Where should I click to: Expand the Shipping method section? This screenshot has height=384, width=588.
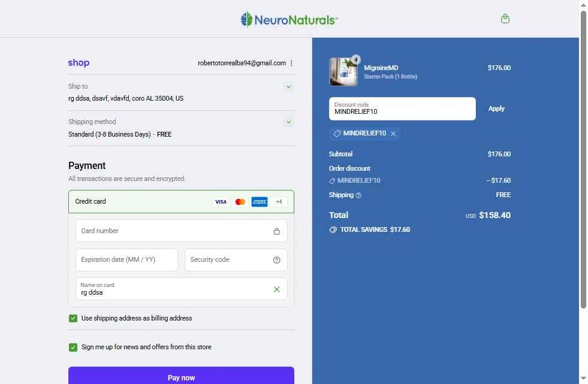click(288, 122)
